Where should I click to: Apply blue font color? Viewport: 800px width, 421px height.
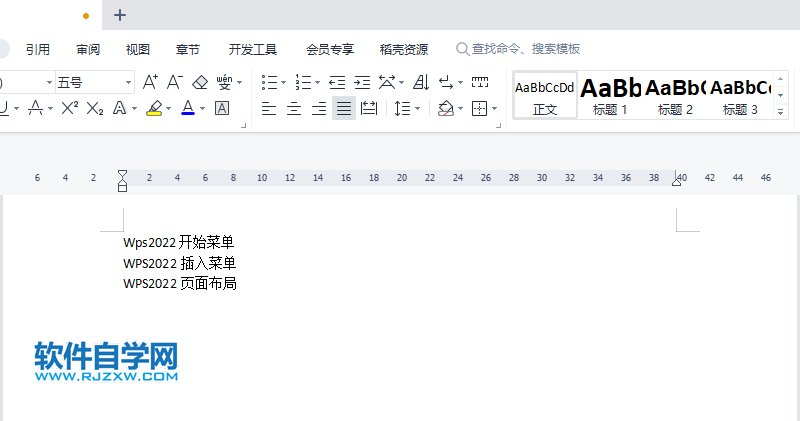tap(188, 108)
